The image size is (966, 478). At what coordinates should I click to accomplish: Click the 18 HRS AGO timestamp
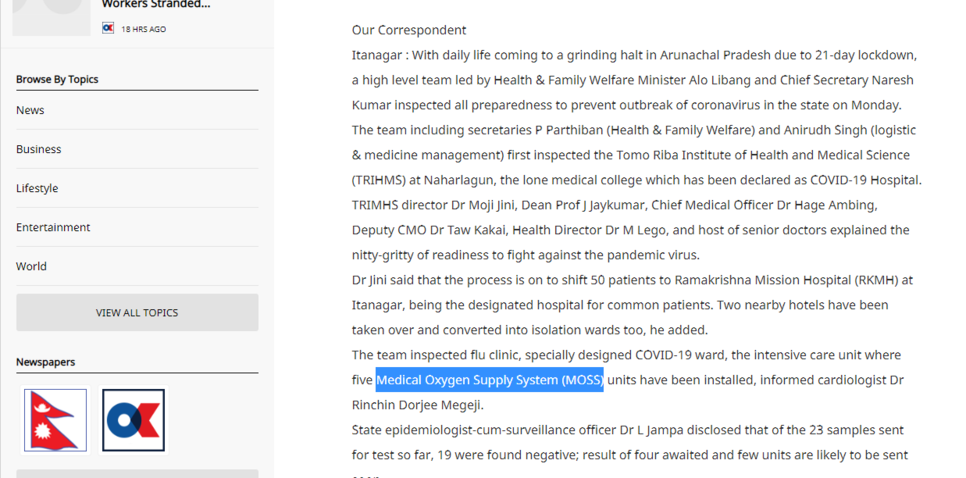coord(144,29)
